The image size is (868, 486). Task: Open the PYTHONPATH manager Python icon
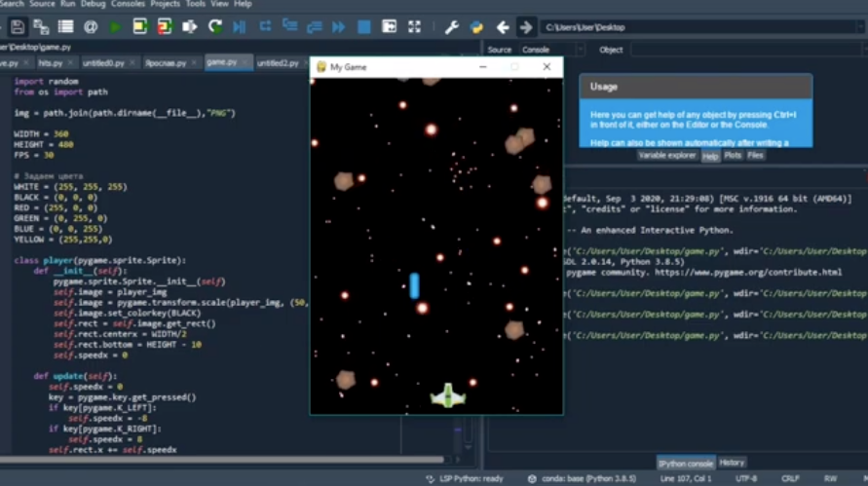point(476,27)
